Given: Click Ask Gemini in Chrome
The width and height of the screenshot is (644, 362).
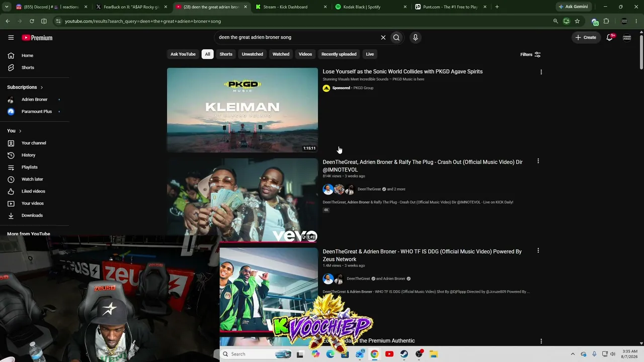Looking at the screenshot, I should (573, 7).
